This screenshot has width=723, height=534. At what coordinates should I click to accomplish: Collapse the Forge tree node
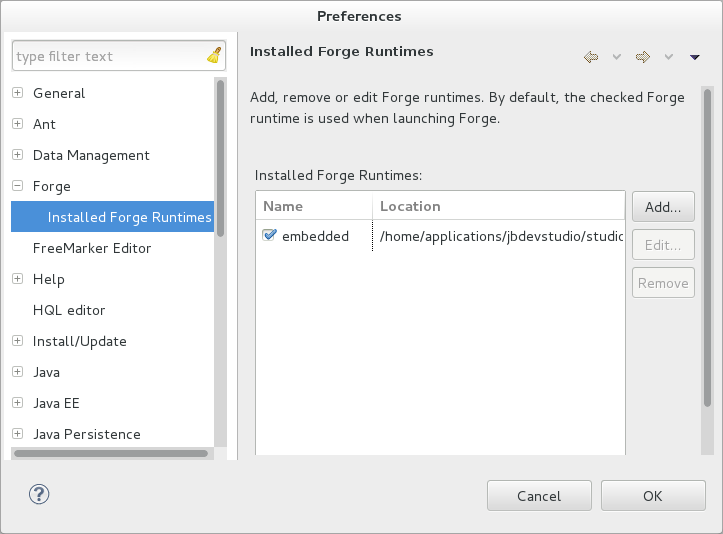pos(18,186)
